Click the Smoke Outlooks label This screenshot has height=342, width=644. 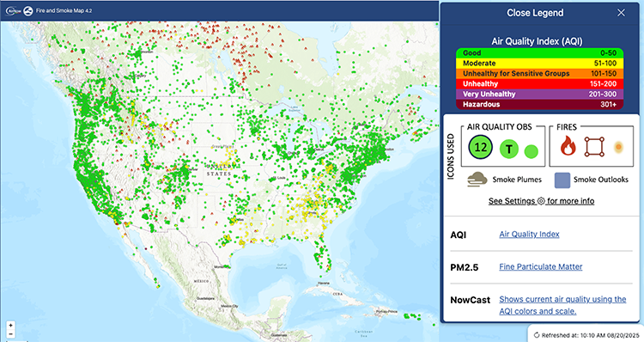point(601,180)
